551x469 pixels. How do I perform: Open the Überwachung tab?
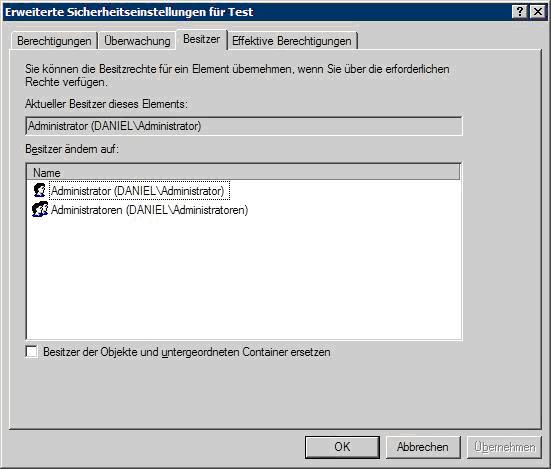pyautogui.click(x=137, y=41)
